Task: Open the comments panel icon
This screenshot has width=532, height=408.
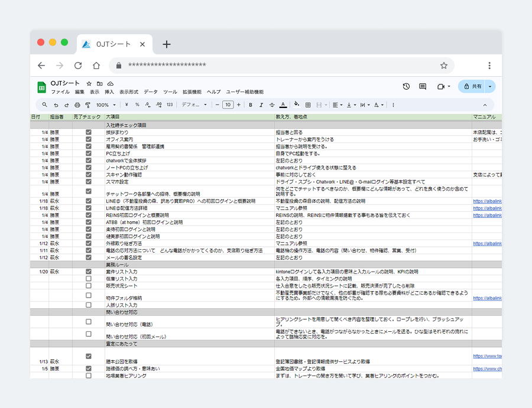Action: point(423,86)
